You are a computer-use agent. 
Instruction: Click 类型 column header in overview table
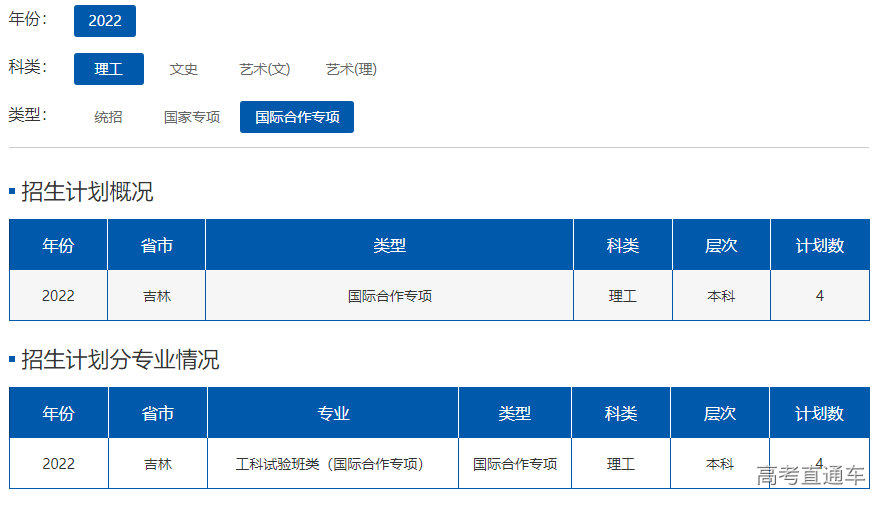pyautogui.click(x=389, y=246)
